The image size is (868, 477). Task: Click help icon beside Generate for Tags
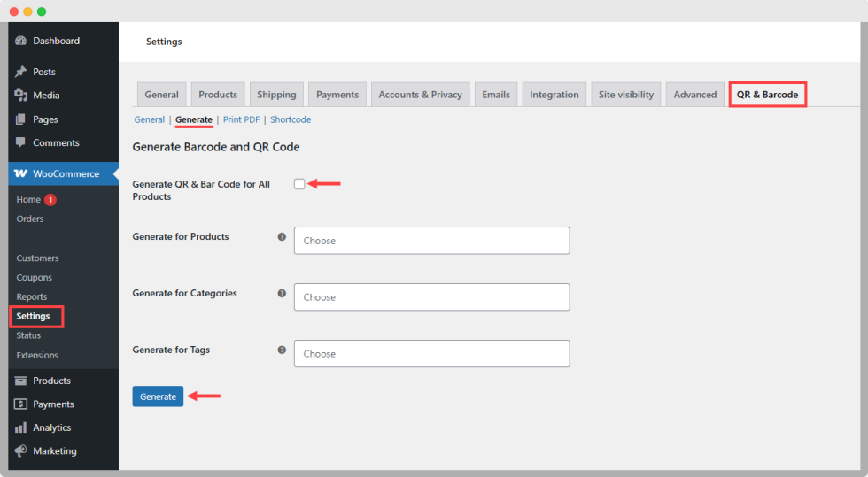[x=282, y=350]
